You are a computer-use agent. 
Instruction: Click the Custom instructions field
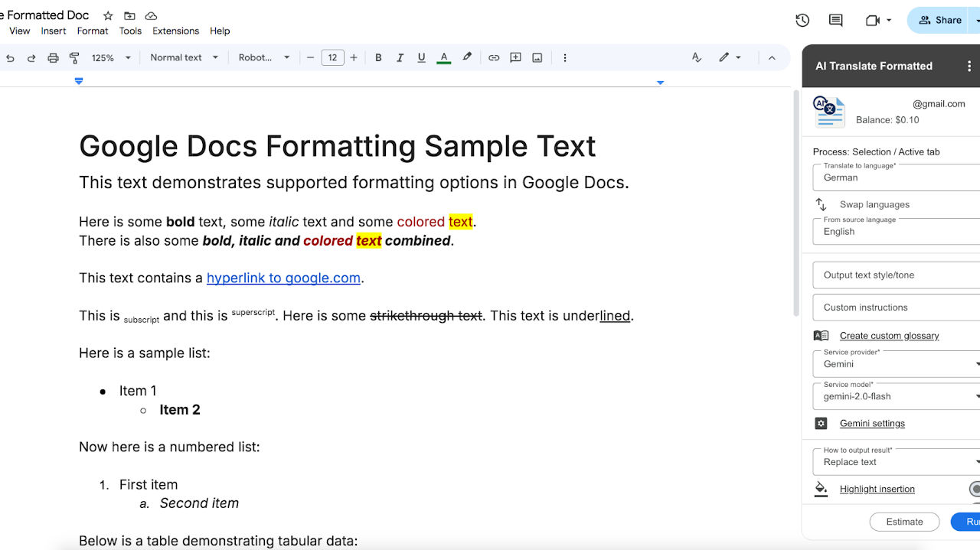(897, 308)
